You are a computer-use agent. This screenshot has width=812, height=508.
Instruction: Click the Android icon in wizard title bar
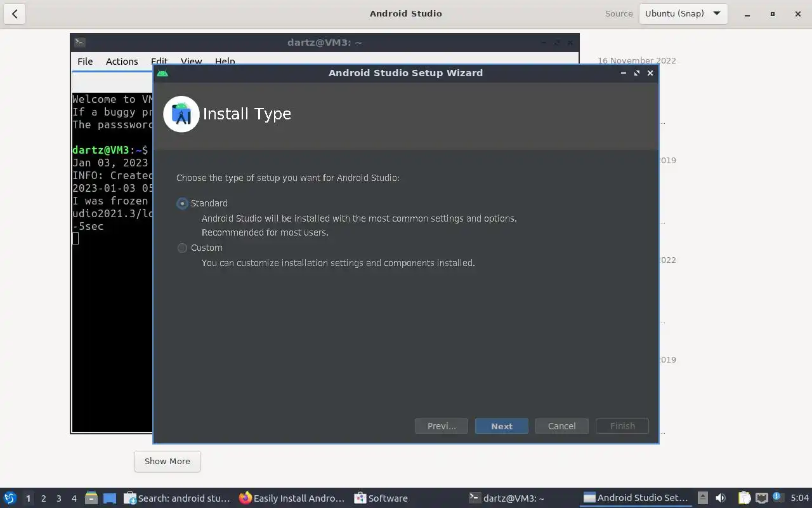point(162,73)
